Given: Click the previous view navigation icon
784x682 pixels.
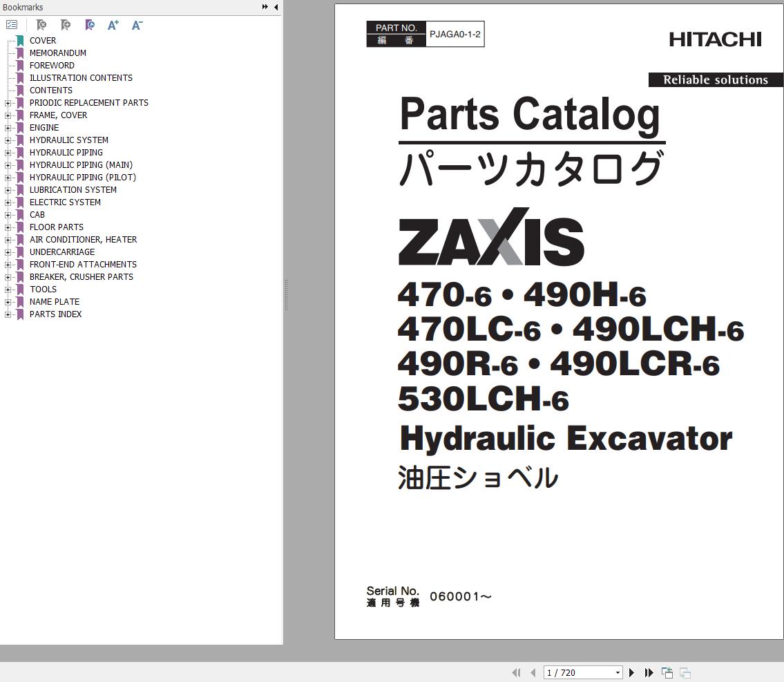Looking at the screenshot, I should pos(667,673).
